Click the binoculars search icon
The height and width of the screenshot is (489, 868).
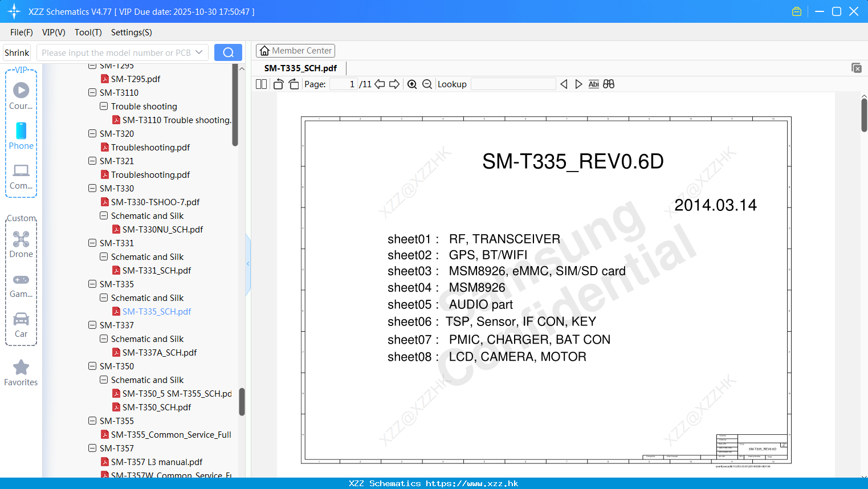(x=609, y=84)
